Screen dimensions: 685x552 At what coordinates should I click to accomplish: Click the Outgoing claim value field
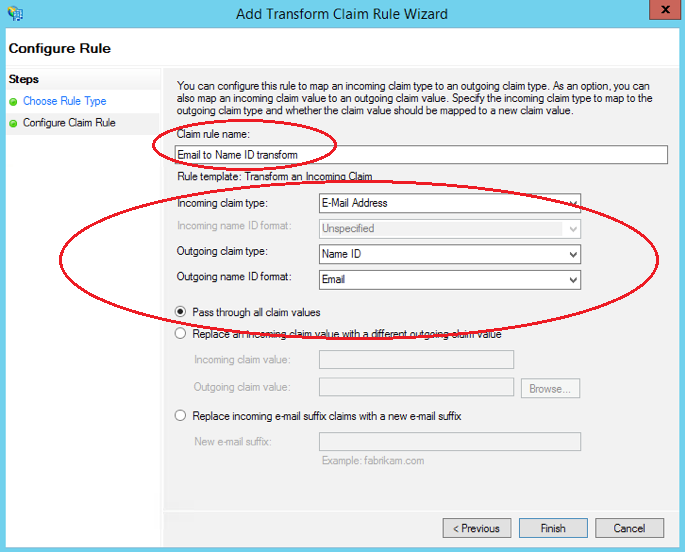point(416,387)
